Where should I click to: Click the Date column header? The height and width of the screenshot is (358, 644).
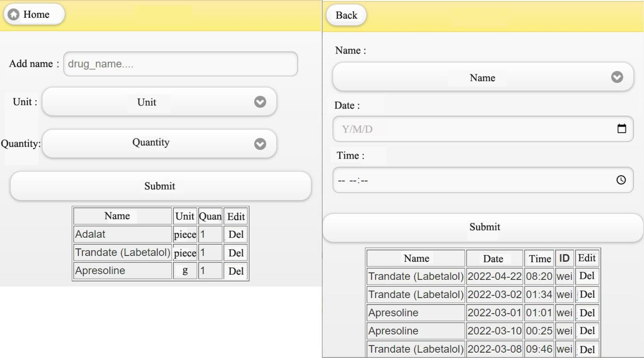tap(495, 258)
